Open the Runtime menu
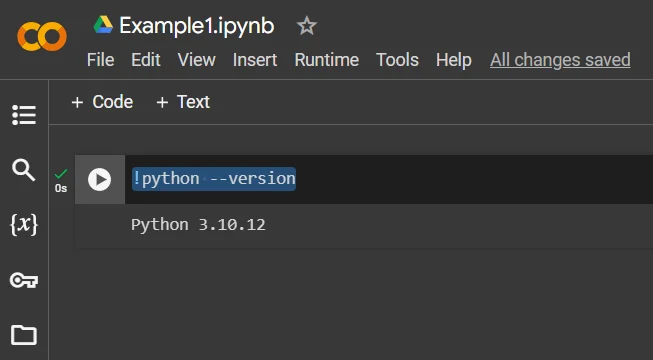Screen dimensions: 653x360 pyautogui.click(x=326, y=60)
